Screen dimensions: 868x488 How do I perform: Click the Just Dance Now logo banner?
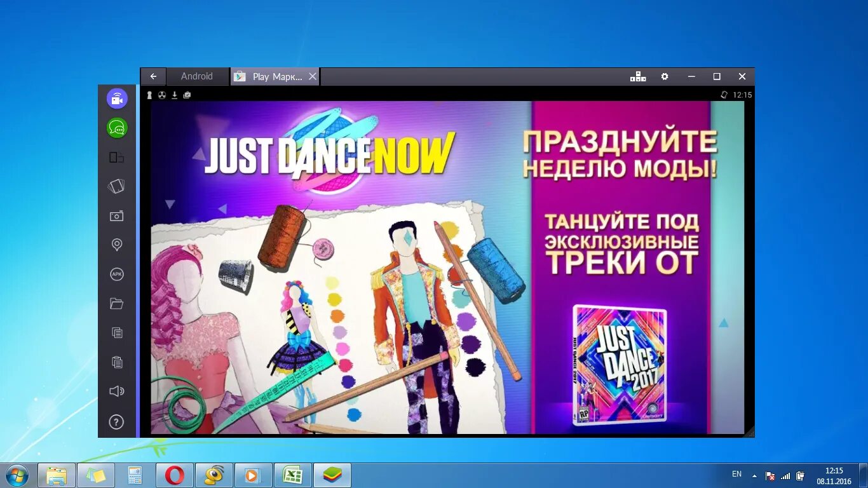(x=329, y=152)
